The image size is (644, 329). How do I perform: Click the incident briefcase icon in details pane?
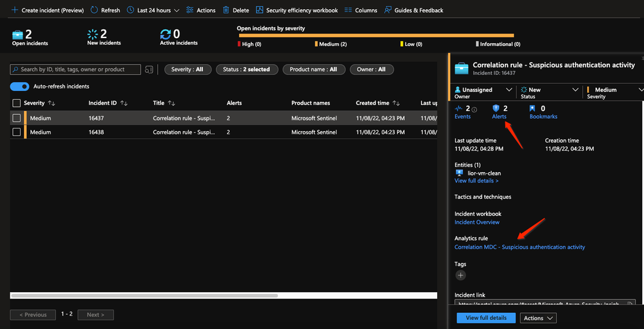(x=462, y=68)
